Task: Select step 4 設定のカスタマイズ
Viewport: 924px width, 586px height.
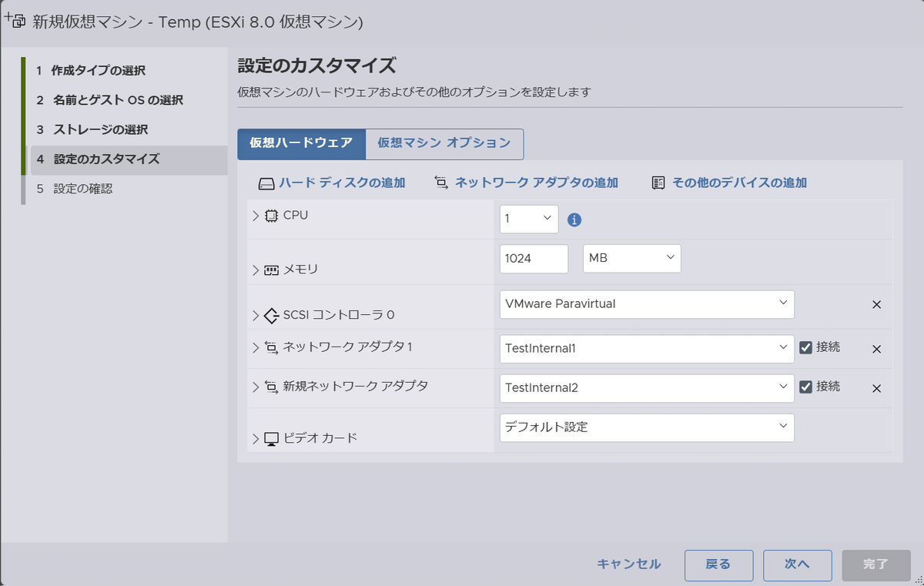Action: click(x=129, y=159)
